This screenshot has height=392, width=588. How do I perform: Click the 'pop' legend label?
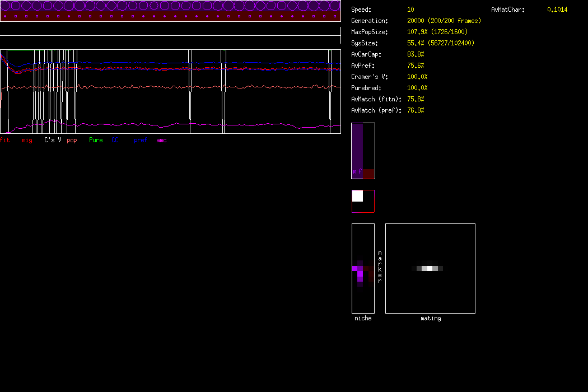pos(72,140)
